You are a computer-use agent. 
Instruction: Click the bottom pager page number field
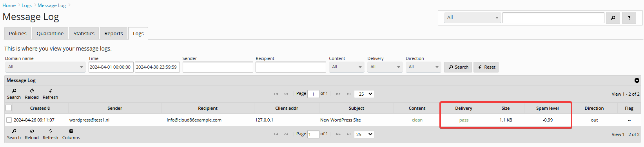click(313, 134)
